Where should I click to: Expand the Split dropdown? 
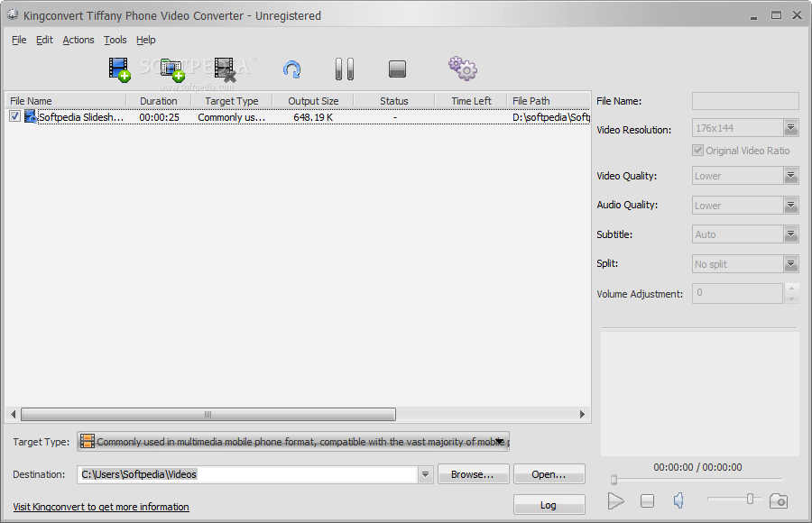coord(790,264)
